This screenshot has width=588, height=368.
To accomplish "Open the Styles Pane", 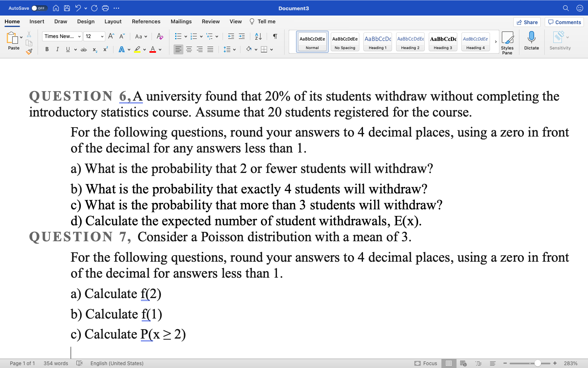I will (507, 43).
